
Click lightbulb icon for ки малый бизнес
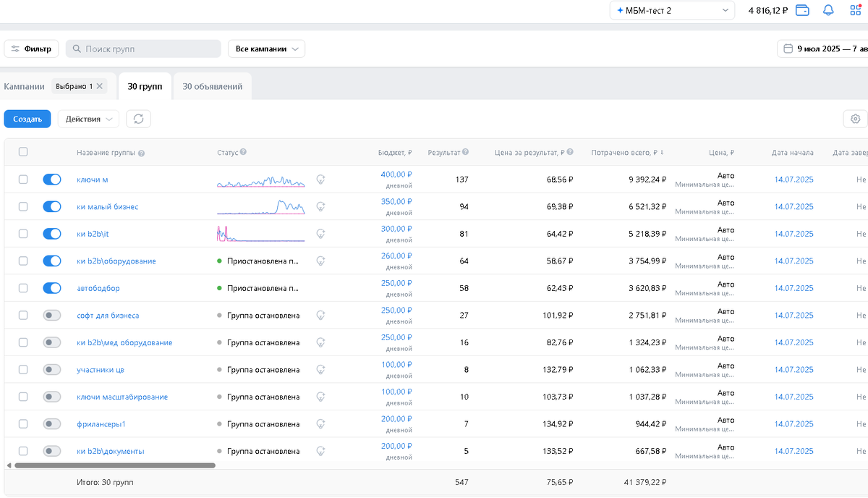coord(320,206)
